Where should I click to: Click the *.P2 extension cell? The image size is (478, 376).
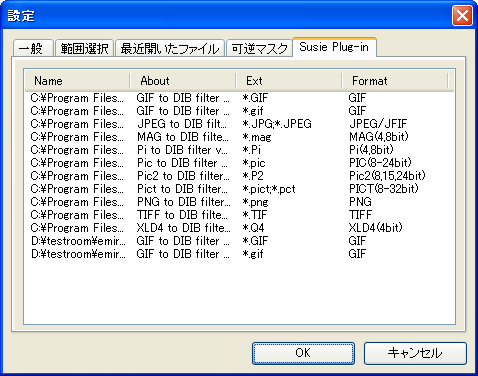(253, 176)
